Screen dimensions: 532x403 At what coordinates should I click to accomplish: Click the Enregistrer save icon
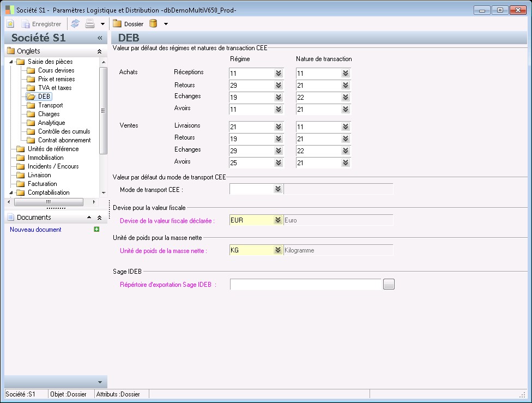[26, 24]
